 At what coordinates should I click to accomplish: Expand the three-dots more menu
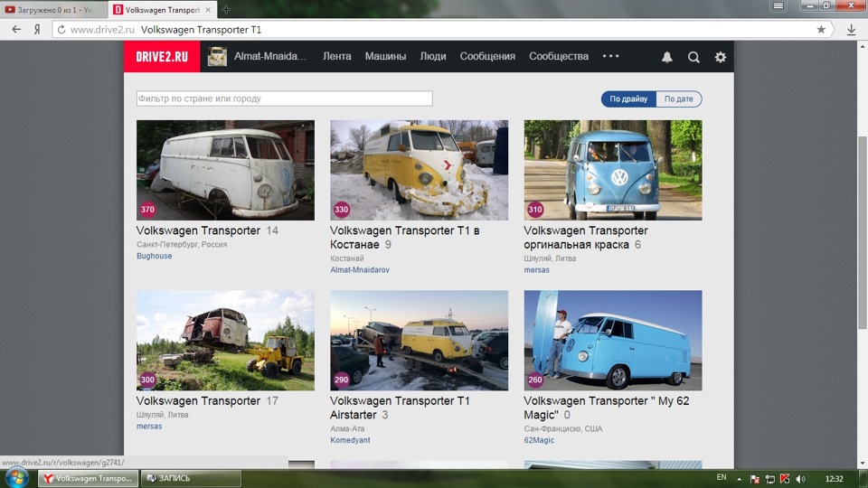click(610, 56)
